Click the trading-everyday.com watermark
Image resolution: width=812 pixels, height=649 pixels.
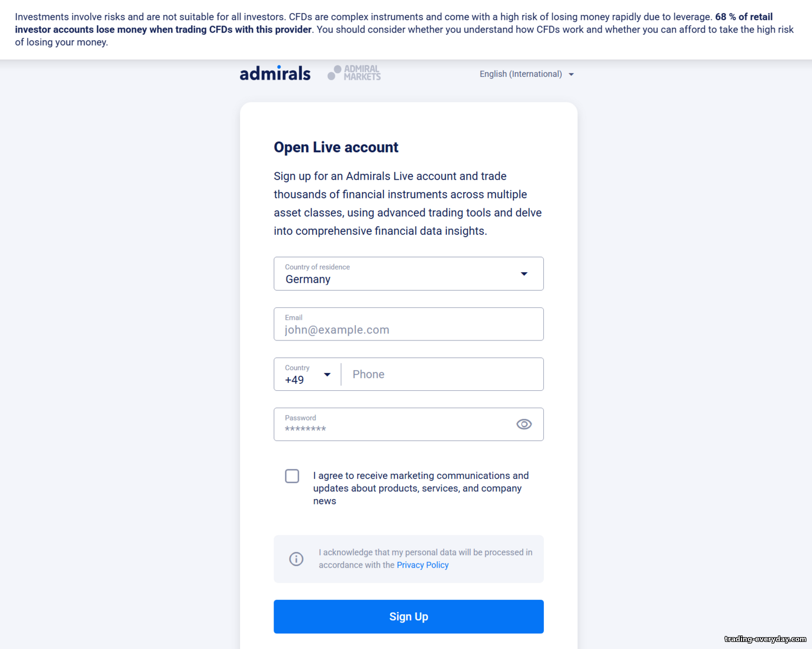(x=765, y=639)
